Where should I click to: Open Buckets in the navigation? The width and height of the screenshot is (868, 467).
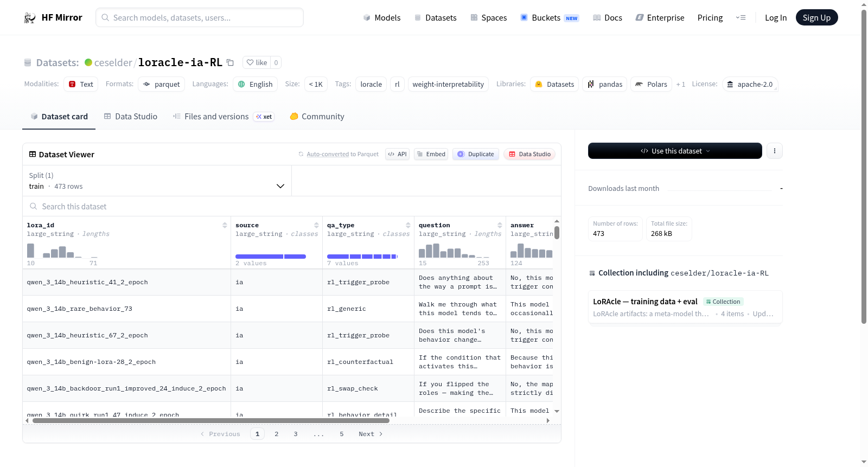pyautogui.click(x=550, y=17)
